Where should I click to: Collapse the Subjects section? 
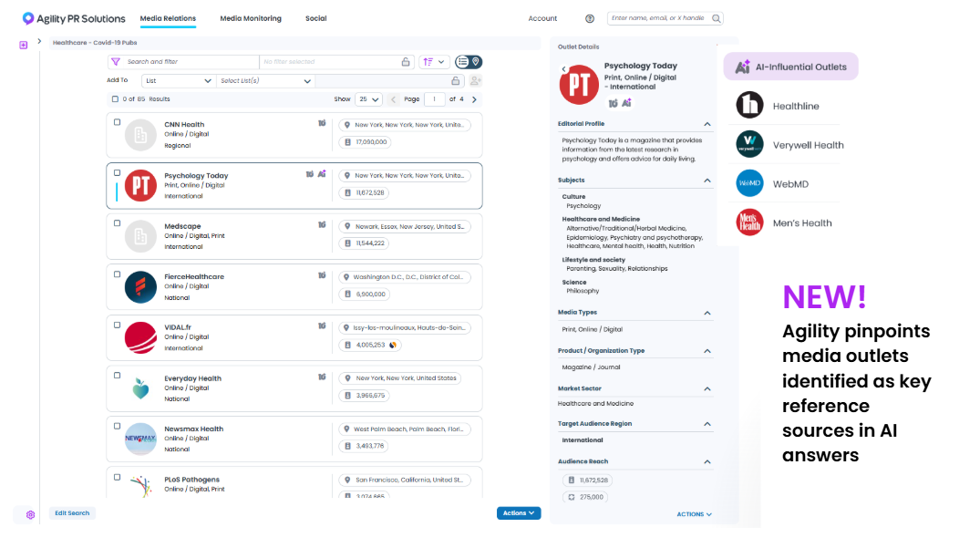tap(707, 181)
